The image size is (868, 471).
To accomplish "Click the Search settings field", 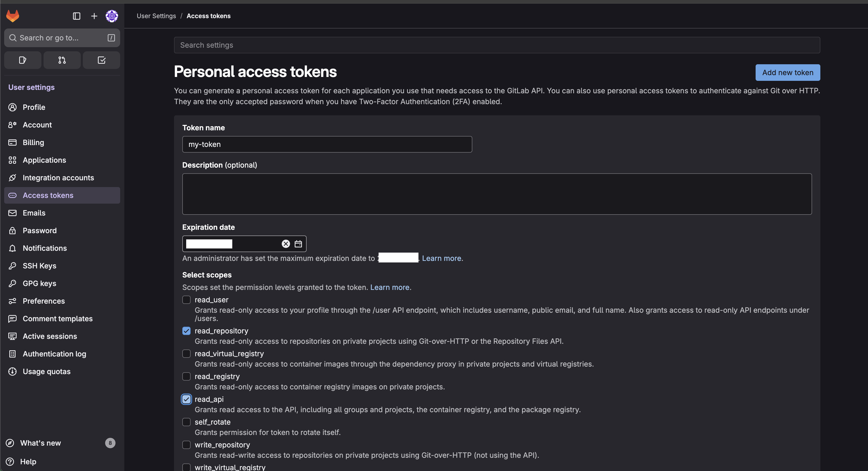I will 497,45.
